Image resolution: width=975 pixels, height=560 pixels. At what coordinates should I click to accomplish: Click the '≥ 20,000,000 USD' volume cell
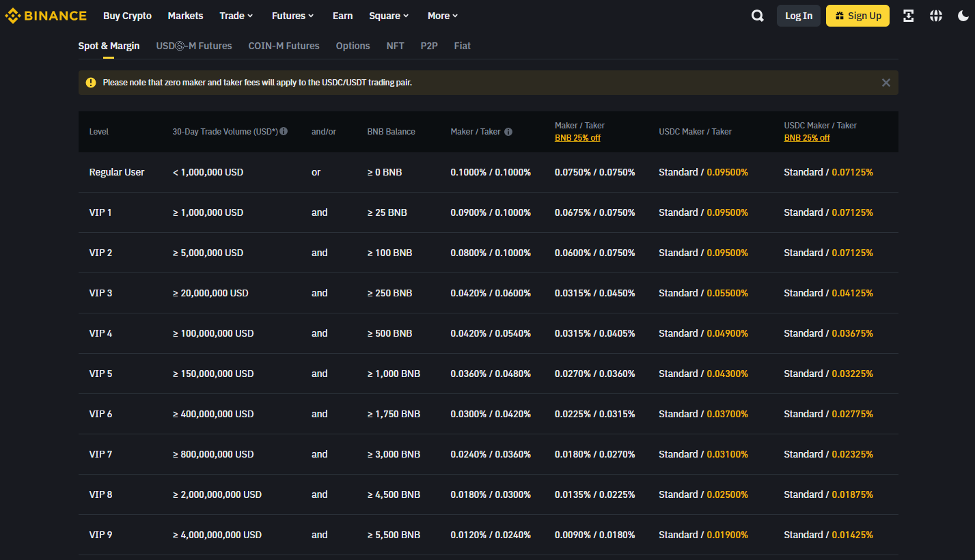(x=210, y=293)
